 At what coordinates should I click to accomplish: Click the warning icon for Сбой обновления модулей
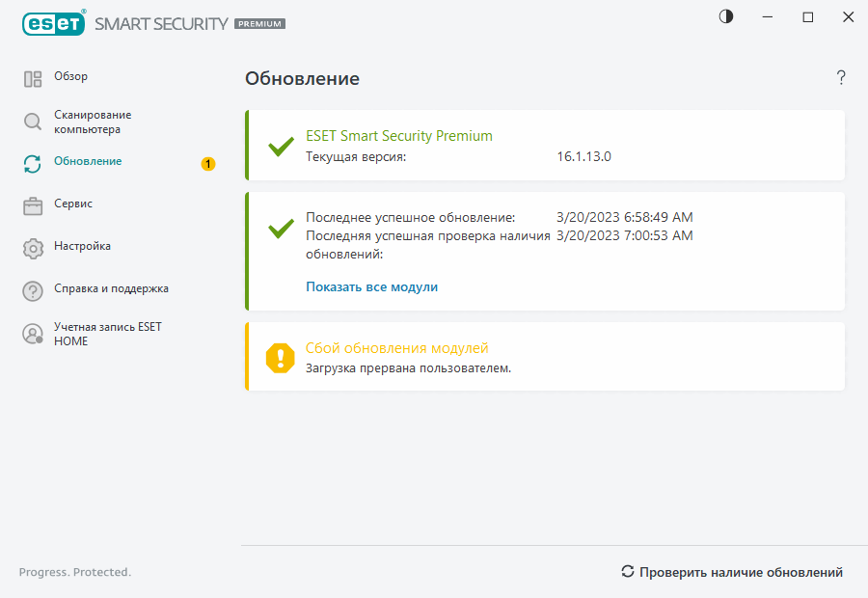click(280, 356)
